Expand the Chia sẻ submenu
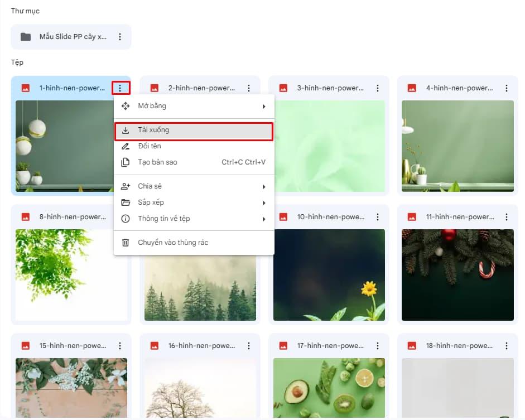This screenshot has width=525, height=420. click(x=264, y=186)
